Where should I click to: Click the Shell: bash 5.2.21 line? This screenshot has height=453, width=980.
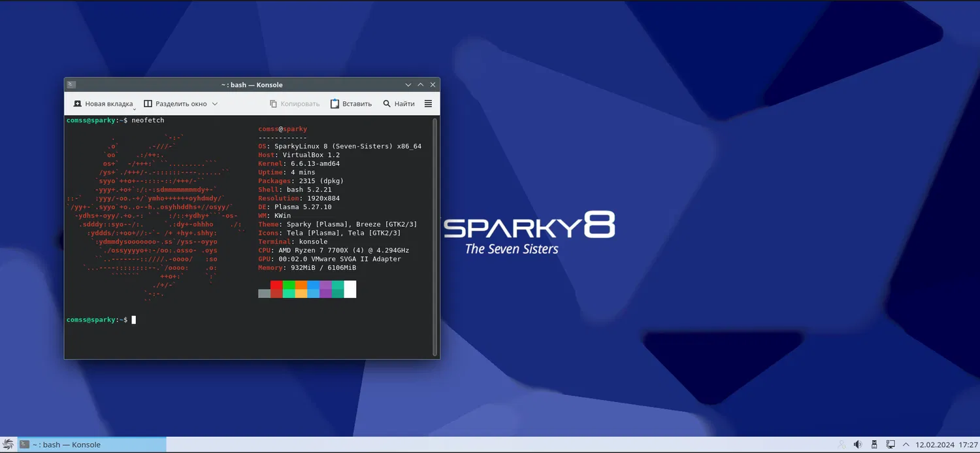[295, 190]
